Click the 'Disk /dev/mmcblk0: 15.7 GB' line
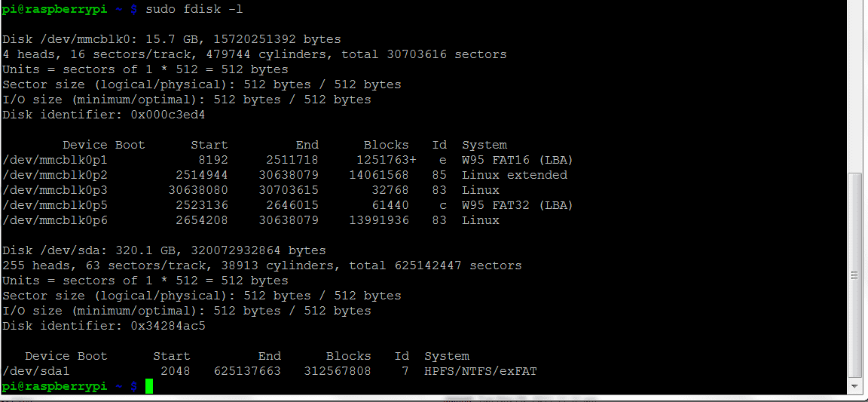 click(x=172, y=39)
